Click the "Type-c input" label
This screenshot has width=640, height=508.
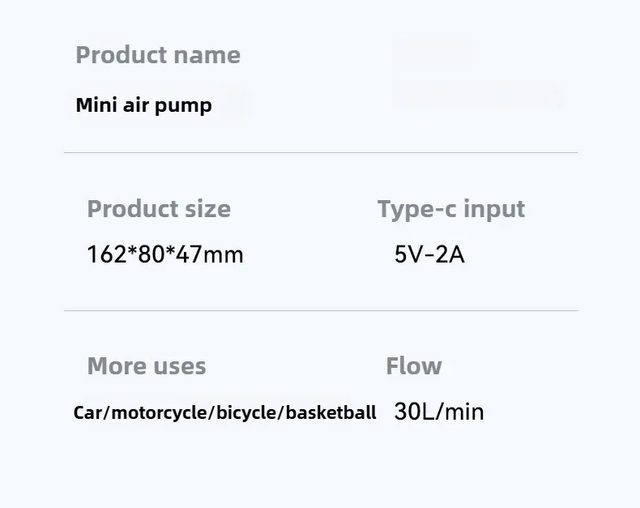pos(451,209)
